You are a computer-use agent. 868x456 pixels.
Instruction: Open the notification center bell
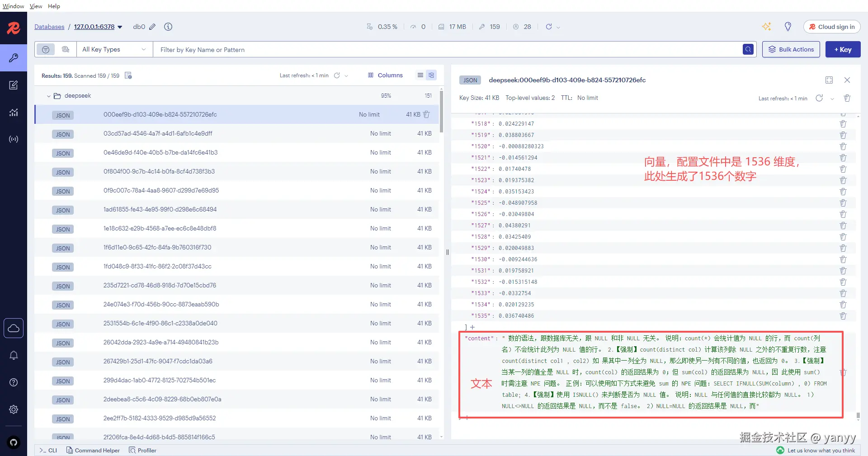[14, 355]
